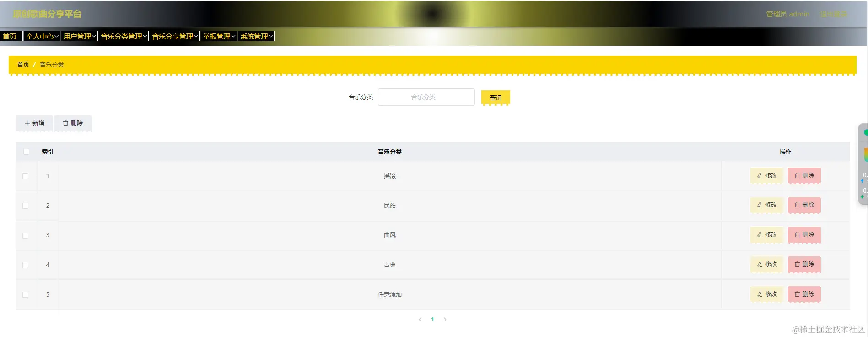Go to 首页 in the breadcrumb
Image resolution: width=868 pixels, height=337 pixels.
tap(23, 65)
